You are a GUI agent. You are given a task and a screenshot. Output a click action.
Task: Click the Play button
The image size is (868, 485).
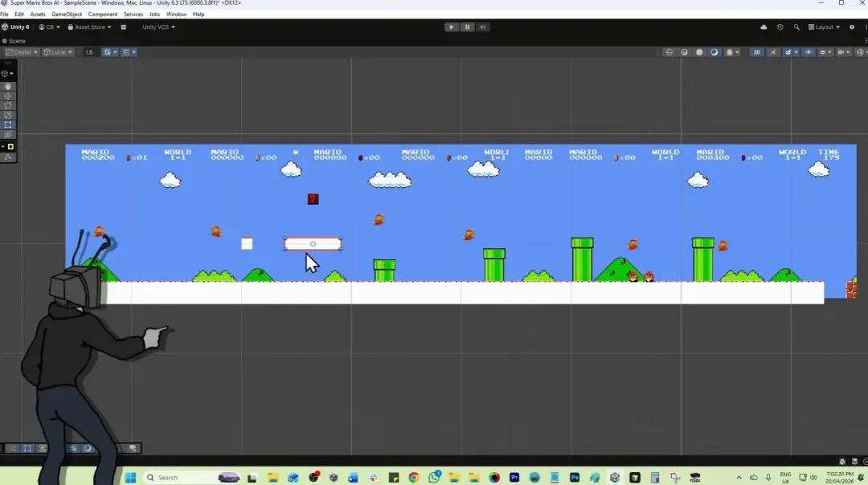pyautogui.click(x=452, y=27)
